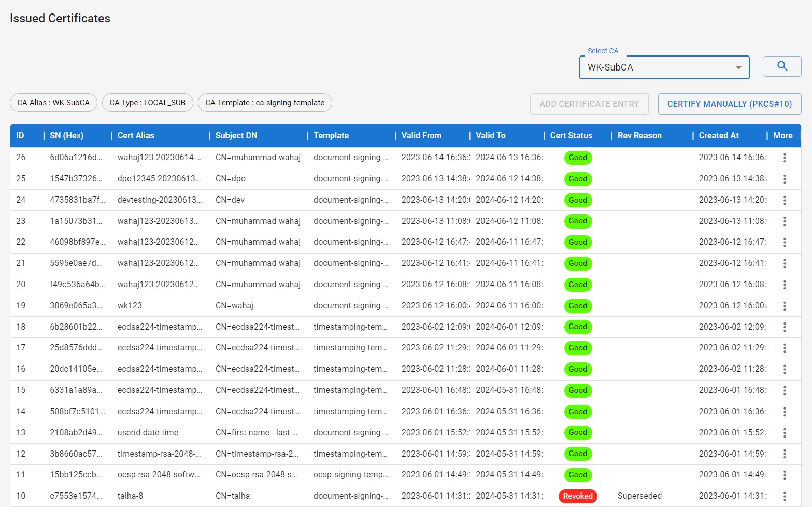This screenshot has height=507, width=812.
Task: Select the CA Alias : WK-SubCA chip
Action: click(53, 103)
